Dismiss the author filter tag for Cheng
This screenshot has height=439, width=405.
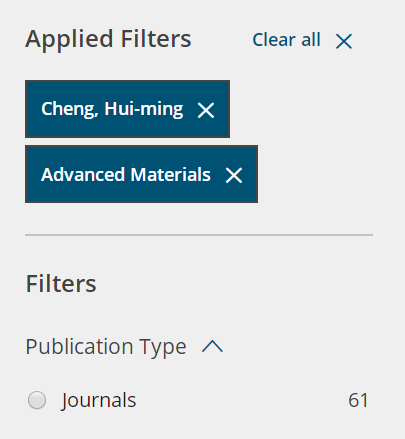(206, 110)
